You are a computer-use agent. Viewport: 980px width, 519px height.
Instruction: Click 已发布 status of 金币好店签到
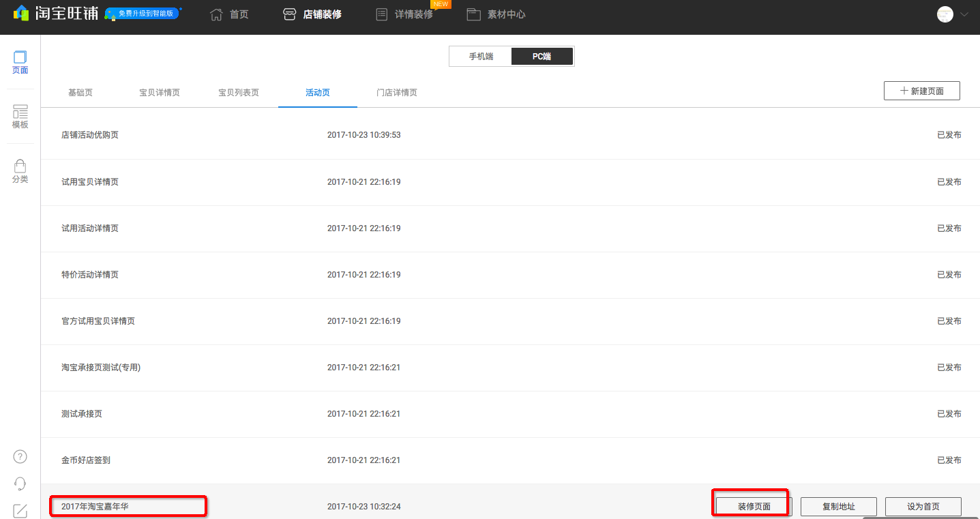click(x=949, y=460)
